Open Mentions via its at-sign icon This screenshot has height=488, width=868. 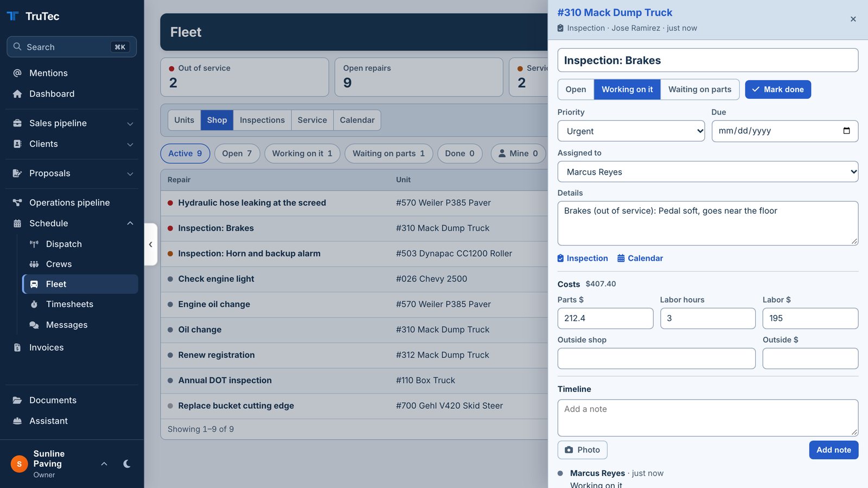17,73
